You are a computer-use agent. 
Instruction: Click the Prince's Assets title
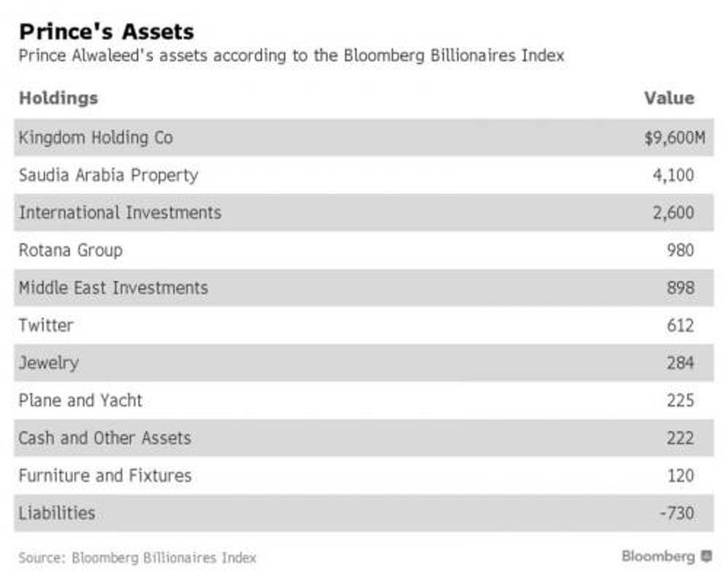point(106,32)
